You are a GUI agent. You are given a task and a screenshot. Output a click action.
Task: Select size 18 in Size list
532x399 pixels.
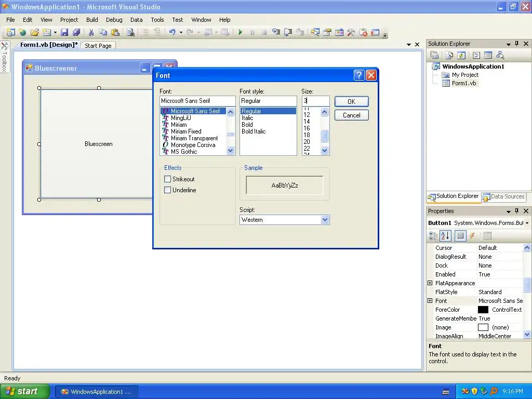point(307,135)
